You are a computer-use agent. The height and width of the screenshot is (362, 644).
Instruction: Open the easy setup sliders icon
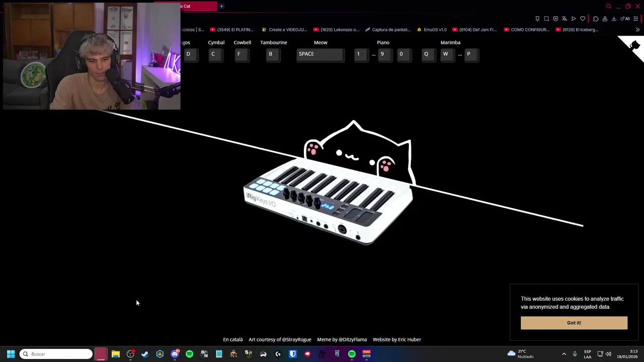[x=636, y=19]
